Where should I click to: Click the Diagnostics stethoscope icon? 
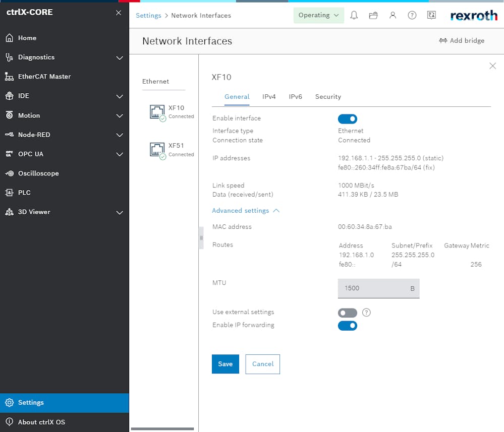[x=9, y=57]
